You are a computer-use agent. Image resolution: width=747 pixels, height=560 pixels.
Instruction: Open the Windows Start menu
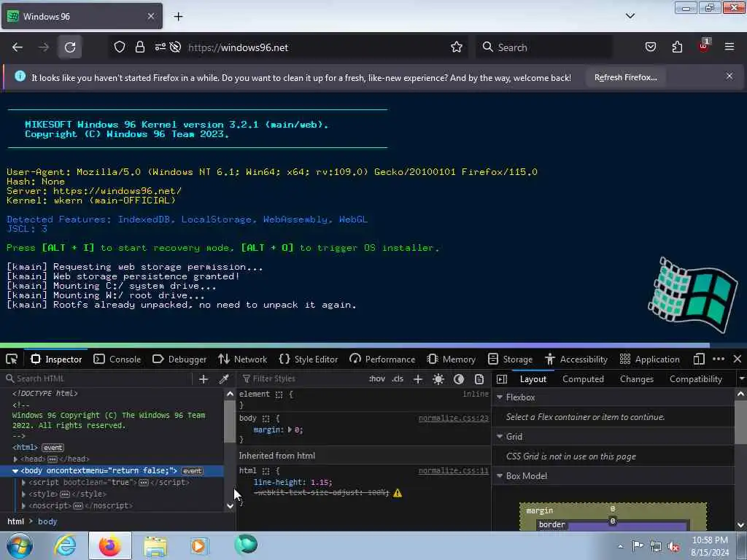pyautogui.click(x=20, y=545)
